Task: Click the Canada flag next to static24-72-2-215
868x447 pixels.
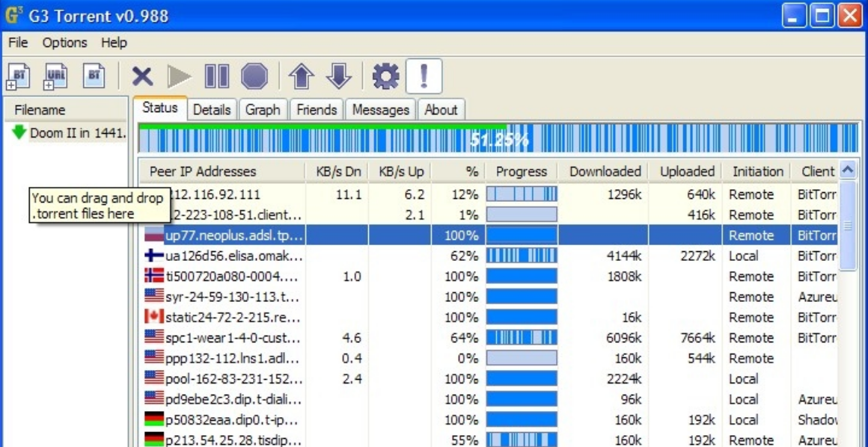Action: click(x=154, y=316)
